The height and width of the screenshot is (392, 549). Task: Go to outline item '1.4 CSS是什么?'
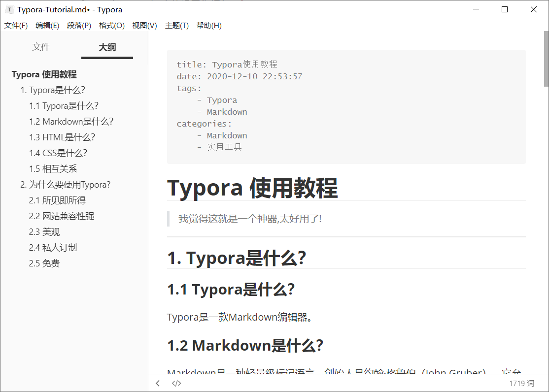point(58,153)
